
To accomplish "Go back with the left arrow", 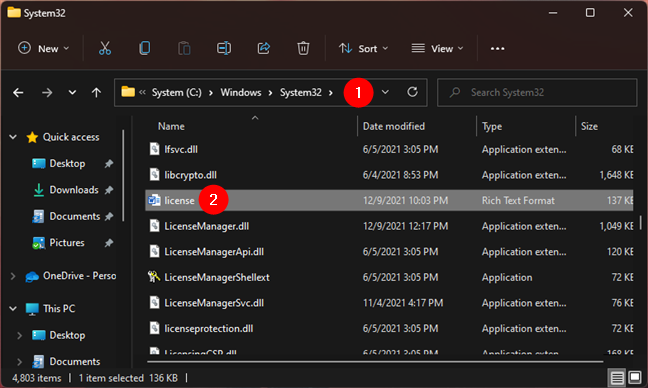I will 18,93.
